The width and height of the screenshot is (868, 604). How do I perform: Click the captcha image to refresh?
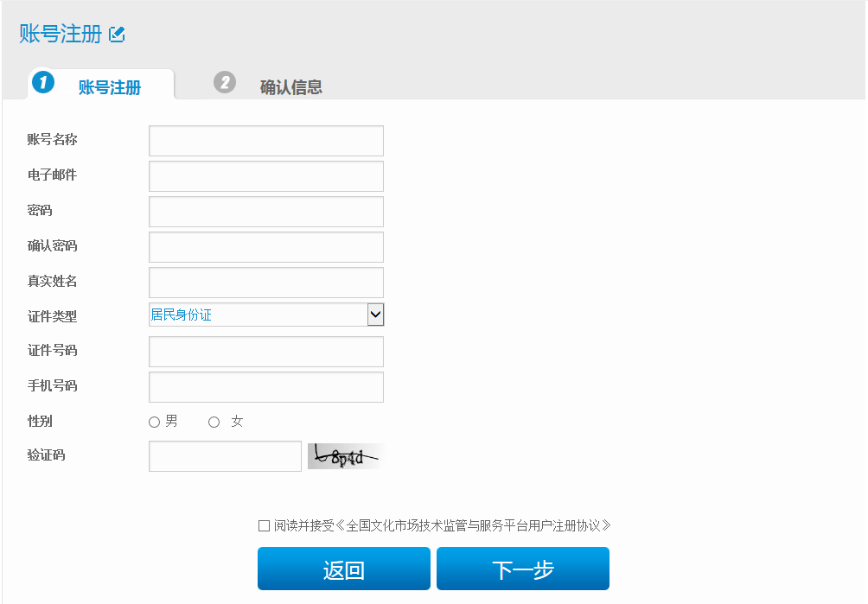click(x=345, y=456)
